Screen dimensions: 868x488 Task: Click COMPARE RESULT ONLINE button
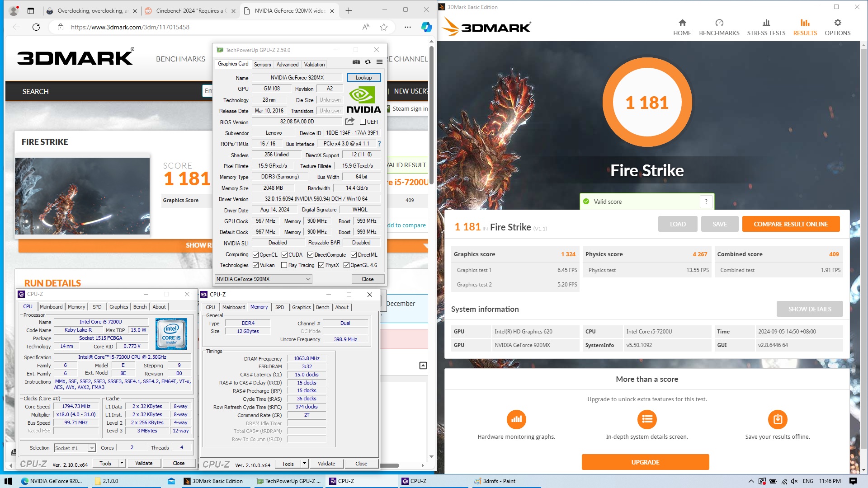point(791,224)
